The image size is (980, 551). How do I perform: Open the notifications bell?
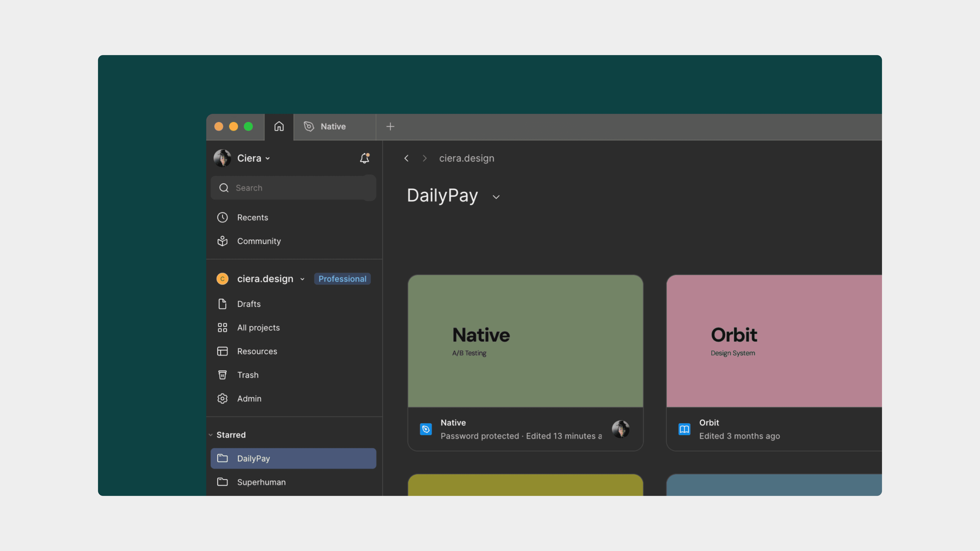364,158
